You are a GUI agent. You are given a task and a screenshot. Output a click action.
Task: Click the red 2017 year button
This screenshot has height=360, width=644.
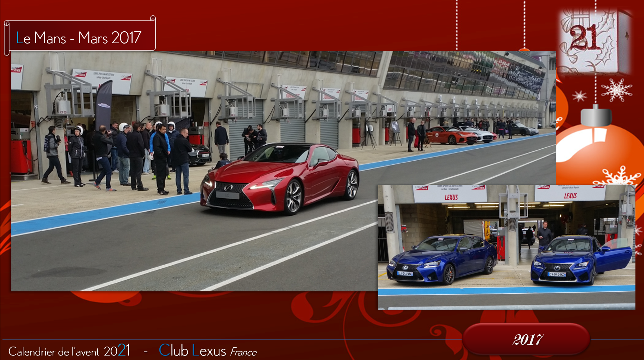point(526,339)
